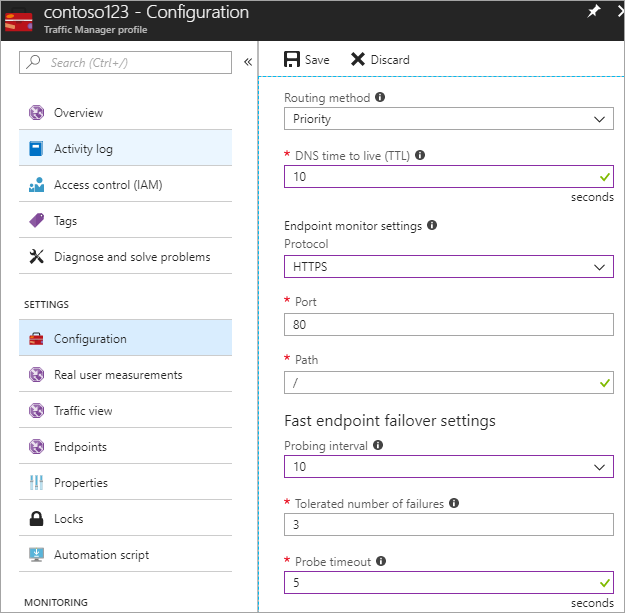625x613 pixels.
Task: Click the magnifier icon in search box
Action: click(33, 62)
